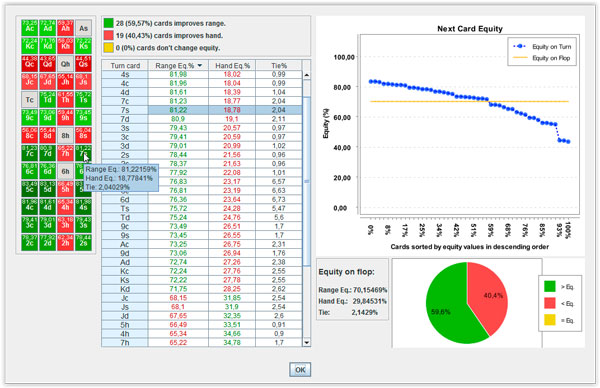The width and height of the screenshot is (600, 388).
Task: Click the table scroll down arrow
Action: pos(307,342)
